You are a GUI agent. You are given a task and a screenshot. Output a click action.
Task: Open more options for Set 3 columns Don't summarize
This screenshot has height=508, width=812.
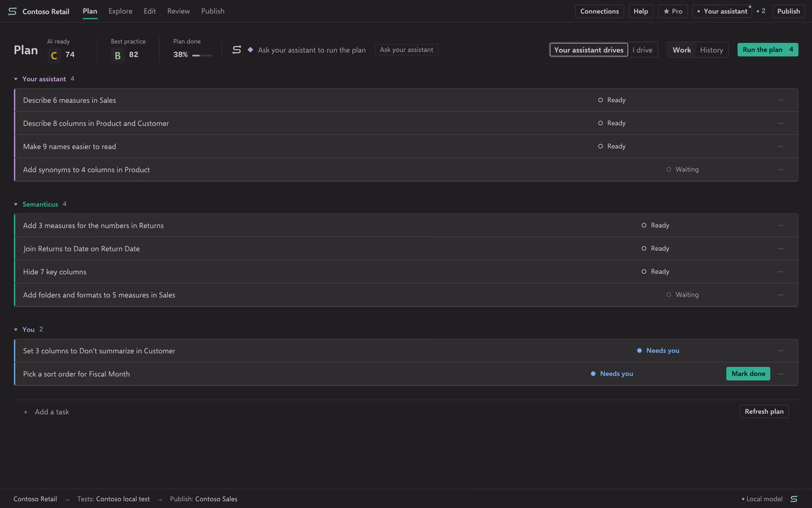(780, 351)
